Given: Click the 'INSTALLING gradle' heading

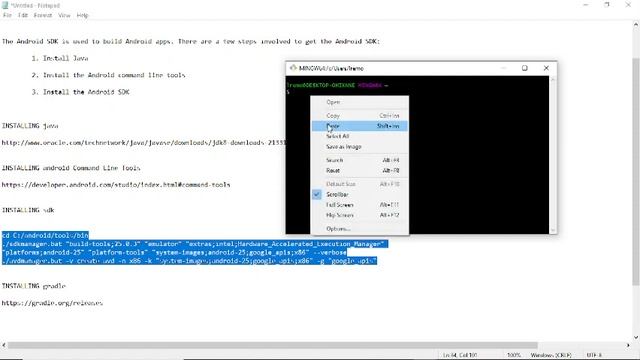Looking at the screenshot, I should tap(34, 286).
